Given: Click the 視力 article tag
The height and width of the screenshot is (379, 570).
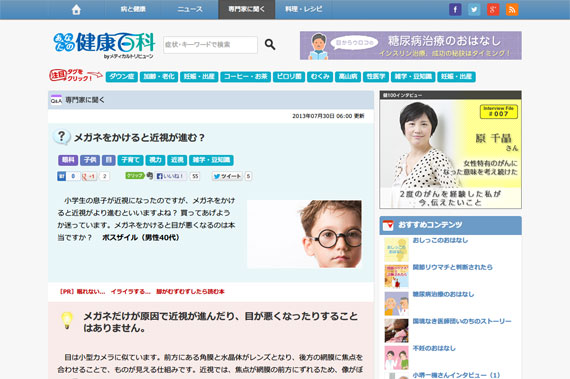Looking at the screenshot, I should [155, 160].
